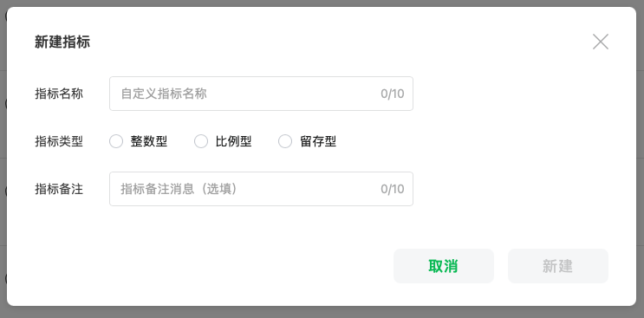Select the 比例型 radio button
This screenshot has width=644, height=318.
201,141
